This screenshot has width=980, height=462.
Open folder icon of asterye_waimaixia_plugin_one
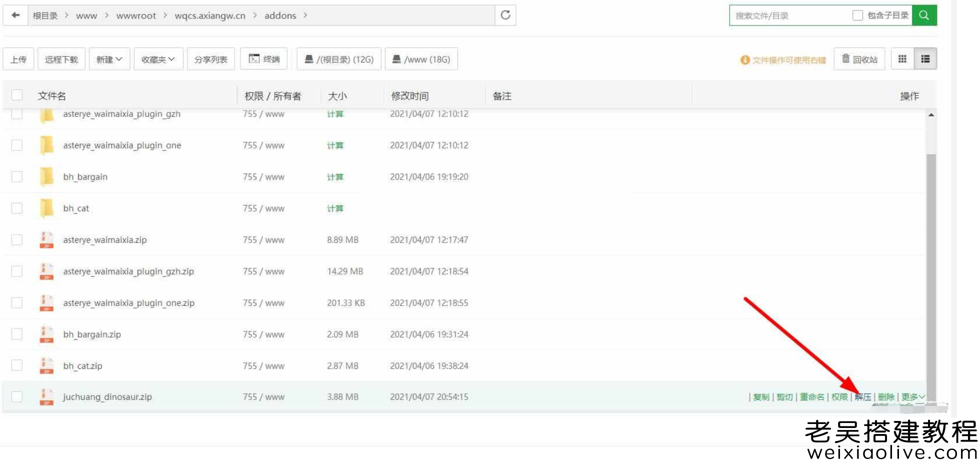coord(46,145)
